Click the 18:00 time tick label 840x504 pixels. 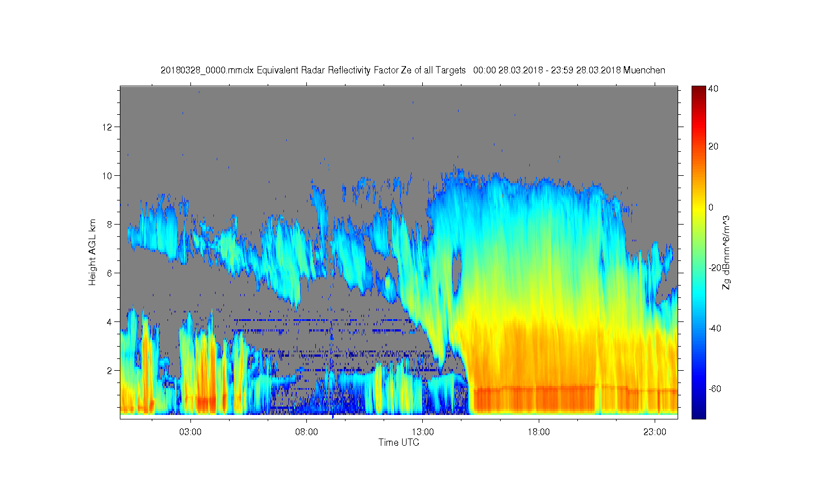point(539,432)
